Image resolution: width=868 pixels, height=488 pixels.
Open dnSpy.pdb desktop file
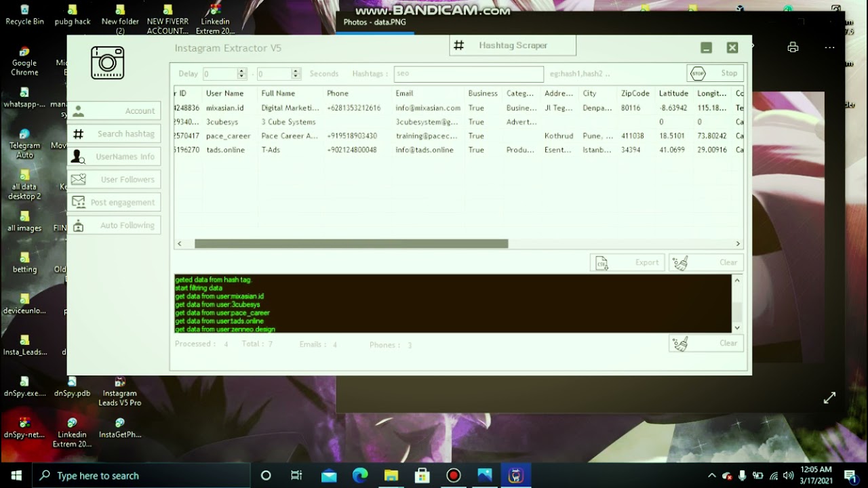pos(72,387)
